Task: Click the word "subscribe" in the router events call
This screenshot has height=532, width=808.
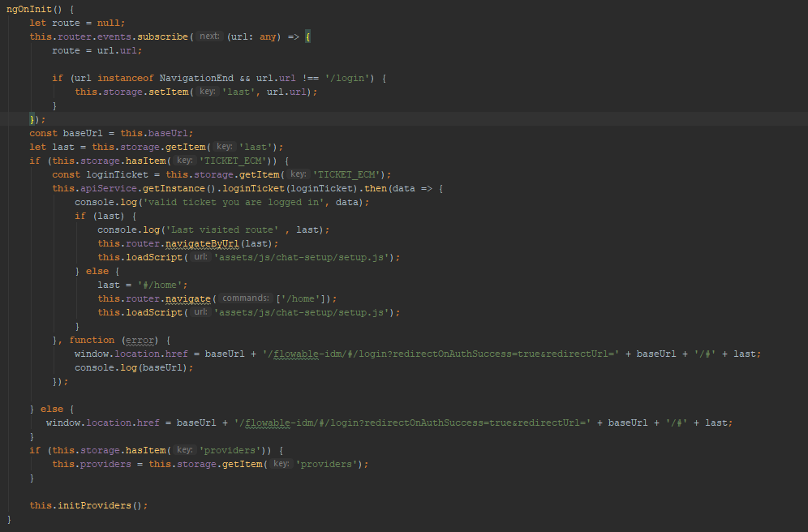Action: tap(162, 37)
